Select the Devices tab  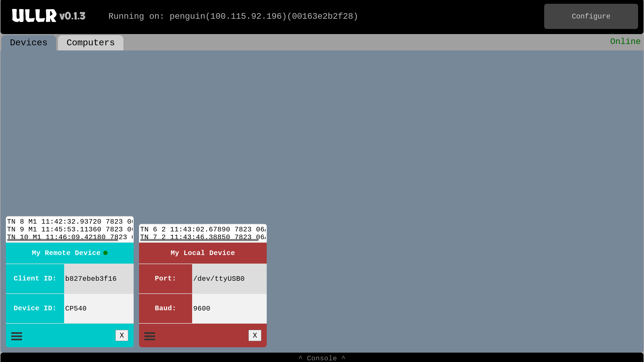29,43
